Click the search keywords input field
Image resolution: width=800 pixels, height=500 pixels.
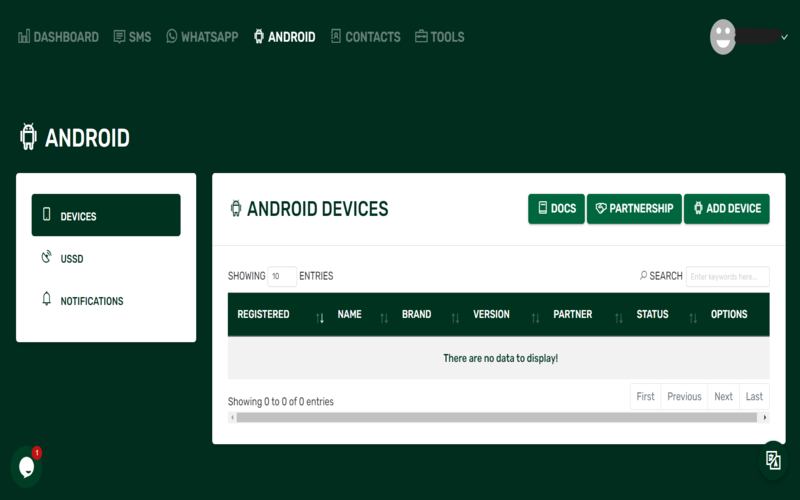(x=728, y=276)
